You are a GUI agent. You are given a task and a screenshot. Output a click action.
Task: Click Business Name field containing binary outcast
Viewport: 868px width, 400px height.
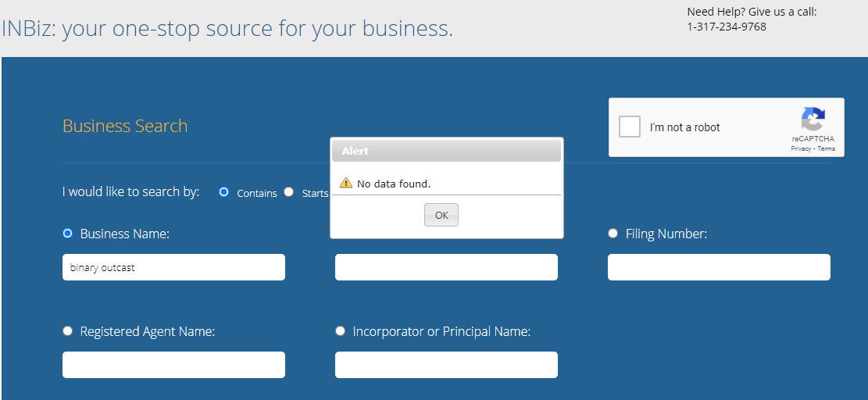coord(173,267)
